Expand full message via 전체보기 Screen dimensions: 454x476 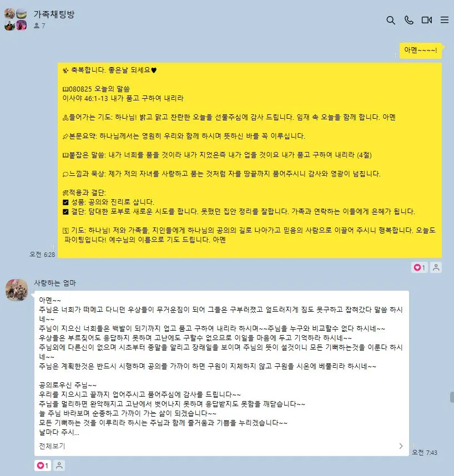pos(52,446)
